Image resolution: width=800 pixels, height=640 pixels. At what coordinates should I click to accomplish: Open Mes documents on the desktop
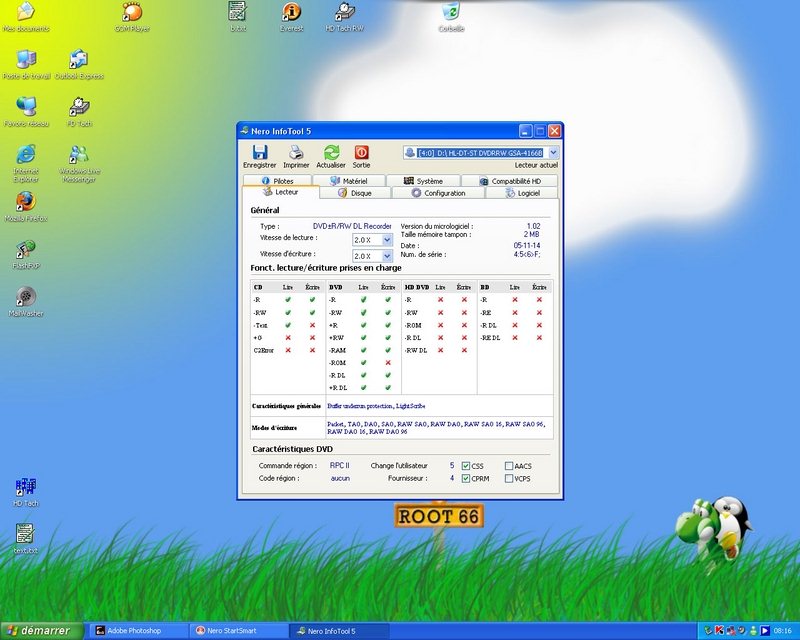(x=26, y=17)
